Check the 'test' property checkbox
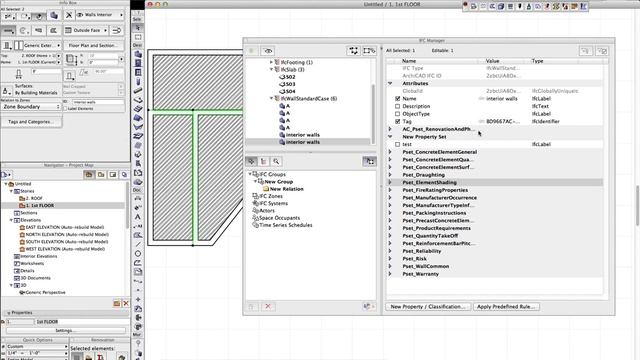Screen dimensions: 640x360 pyautogui.click(x=398, y=144)
